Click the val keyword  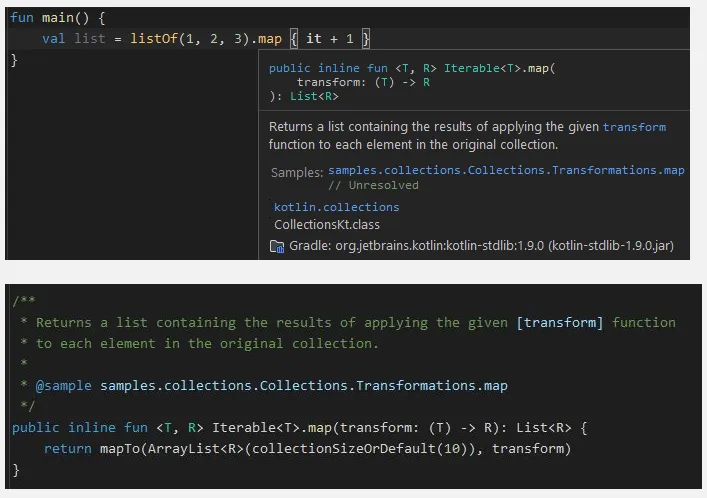[x=54, y=39]
